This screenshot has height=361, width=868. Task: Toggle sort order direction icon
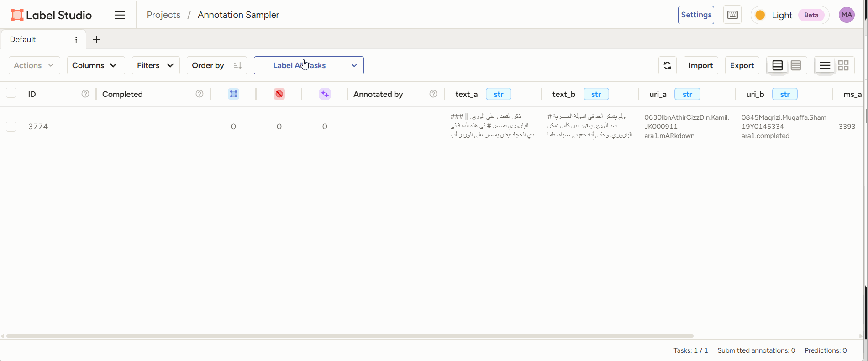pos(237,65)
